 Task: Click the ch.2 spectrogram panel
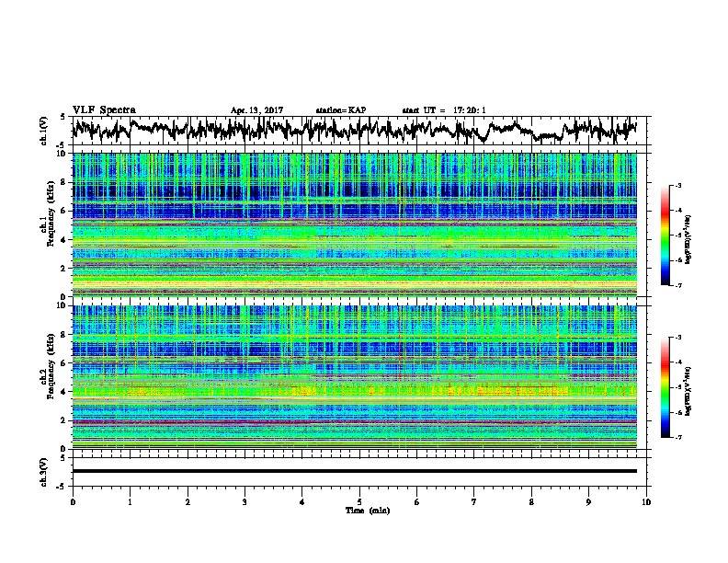coord(354,377)
